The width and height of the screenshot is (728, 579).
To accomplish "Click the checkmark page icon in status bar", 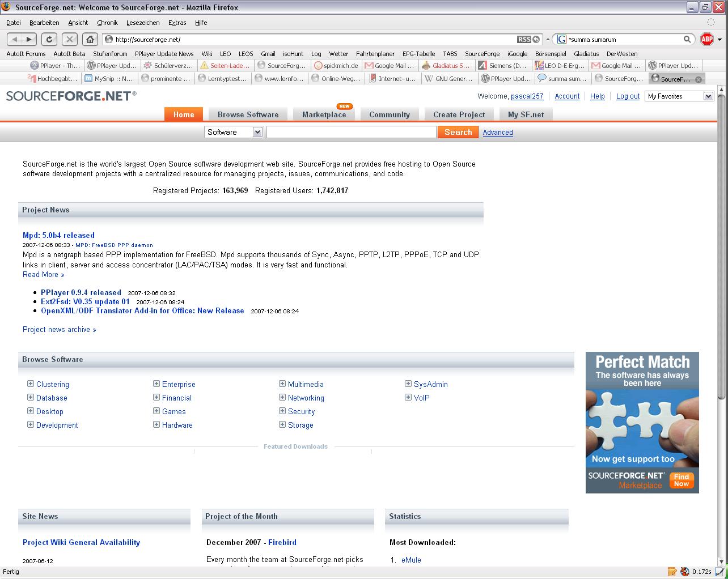I will click(x=721, y=572).
